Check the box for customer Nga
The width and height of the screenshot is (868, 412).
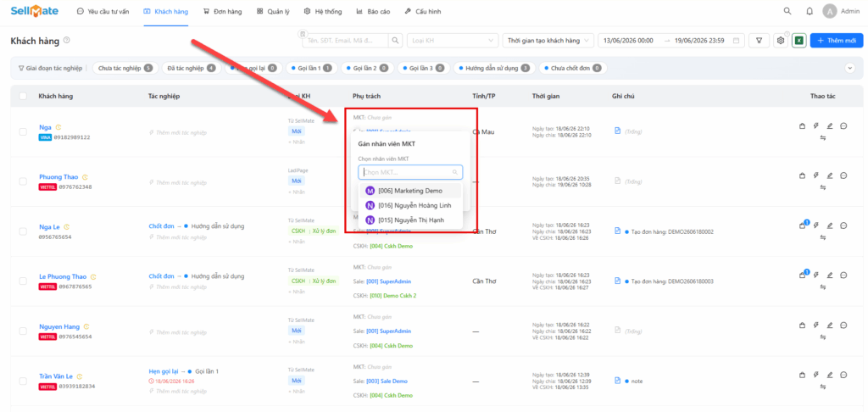23,131
